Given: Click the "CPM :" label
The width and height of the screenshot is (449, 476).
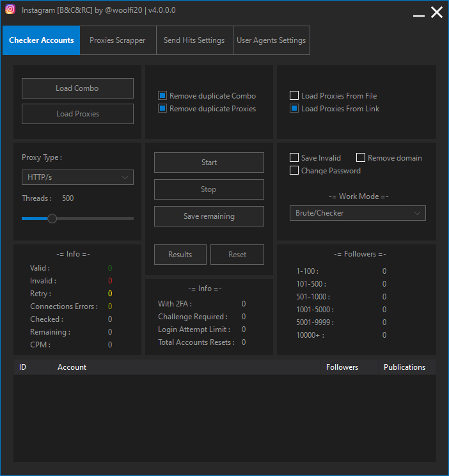Looking at the screenshot, I should pos(40,345).
